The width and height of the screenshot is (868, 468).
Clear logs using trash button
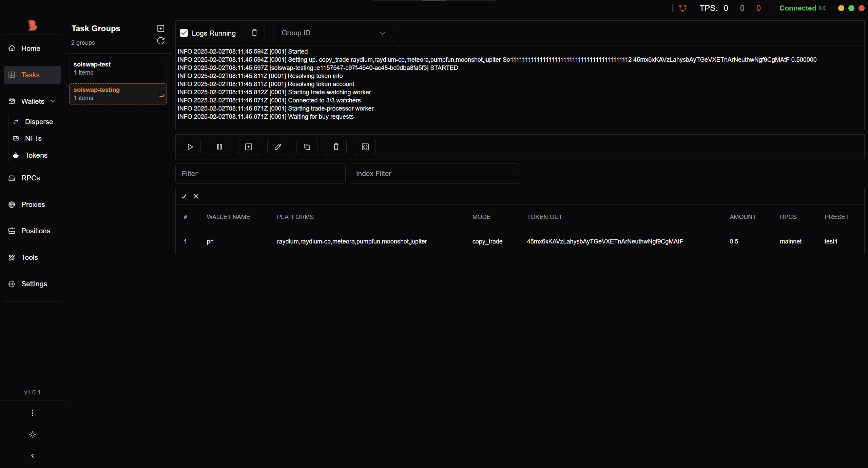click(254, 33)
